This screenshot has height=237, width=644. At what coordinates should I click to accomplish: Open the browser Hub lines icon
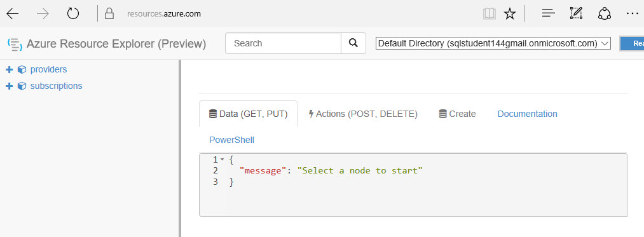click(x=548, y=14)
